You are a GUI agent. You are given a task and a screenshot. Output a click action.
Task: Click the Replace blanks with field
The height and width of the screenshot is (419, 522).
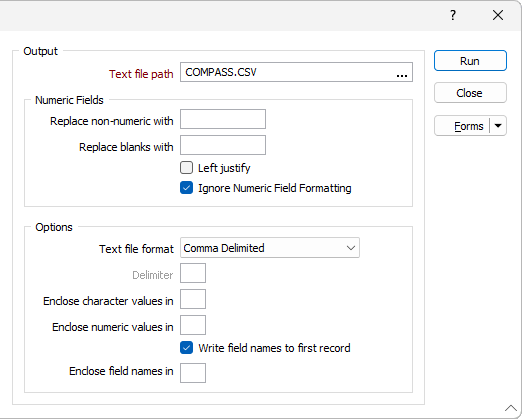[x=223, y=145]
